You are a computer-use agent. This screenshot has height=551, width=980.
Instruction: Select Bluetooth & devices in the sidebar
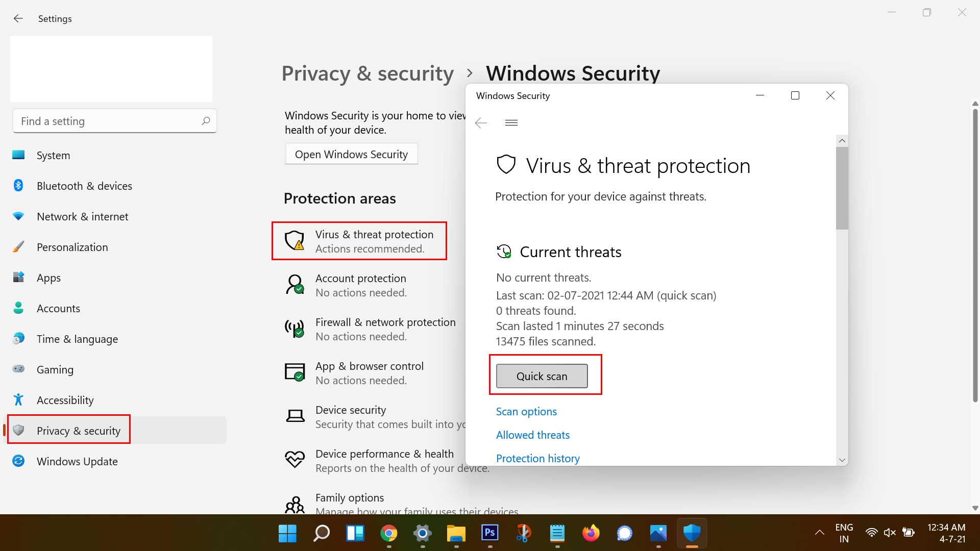pos(84,186)
